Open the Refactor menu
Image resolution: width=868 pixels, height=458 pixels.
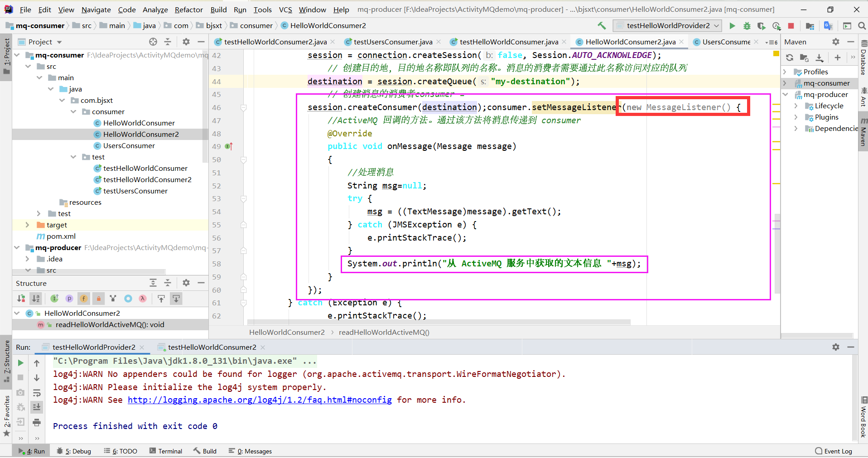tap(188, 10)
